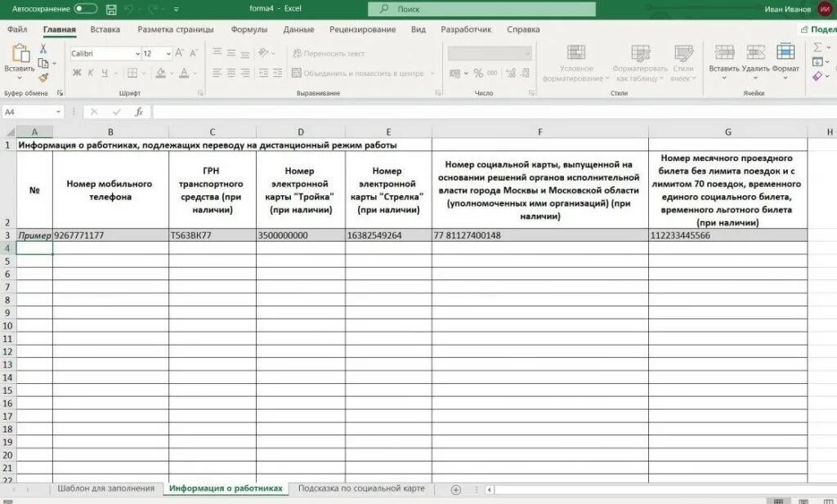Click the Fill Color bucket icon
This screenshot has width=837, height=504.
[160, 73]
